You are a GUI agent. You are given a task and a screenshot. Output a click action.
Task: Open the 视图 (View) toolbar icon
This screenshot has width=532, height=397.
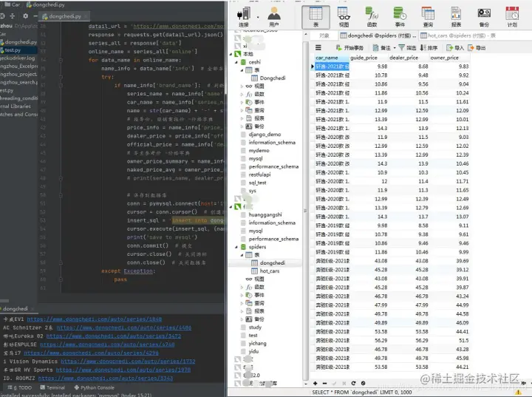coord(344,17)
